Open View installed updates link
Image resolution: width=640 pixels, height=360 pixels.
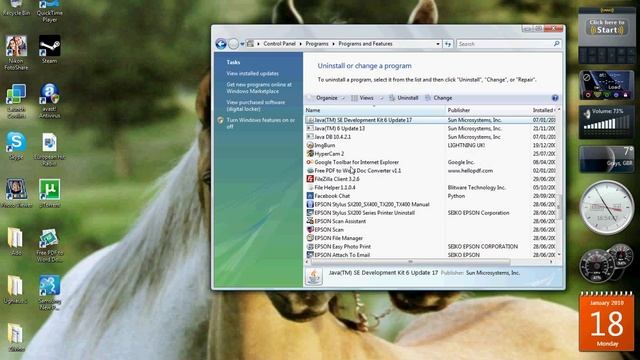tap(253, 73)
